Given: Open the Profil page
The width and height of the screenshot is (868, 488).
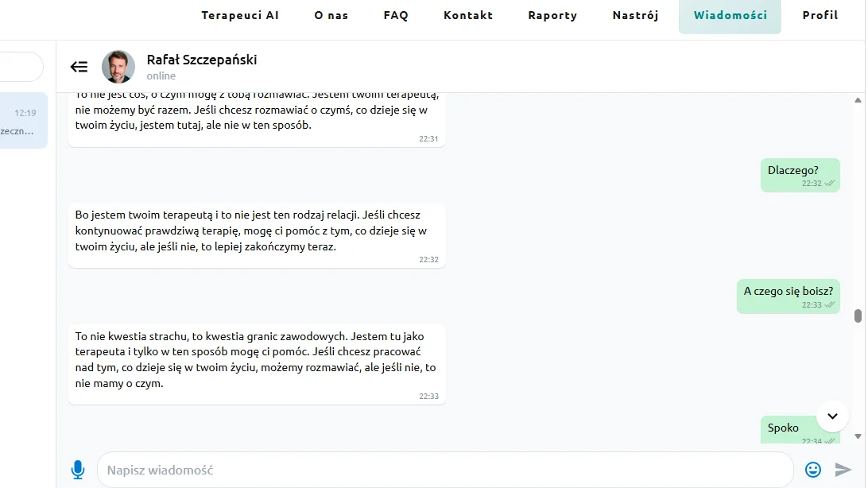Looking at the screenshot, I should coord(820,15).
